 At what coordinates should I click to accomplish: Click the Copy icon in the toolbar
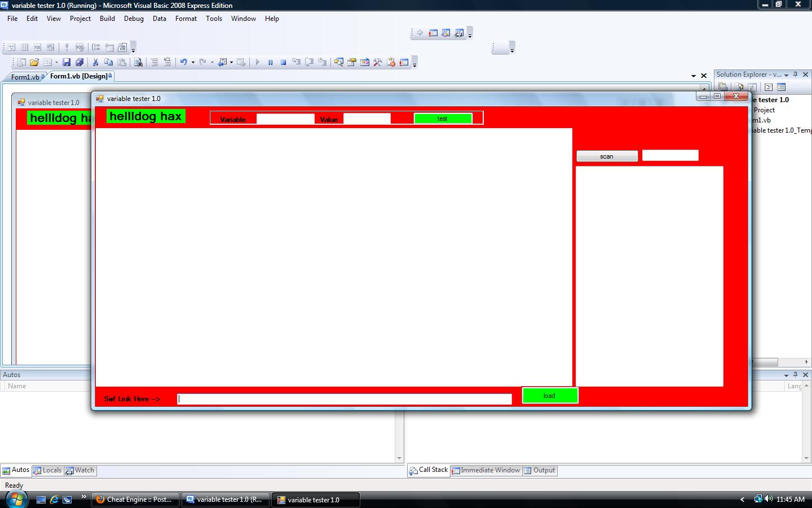point(109,62)
